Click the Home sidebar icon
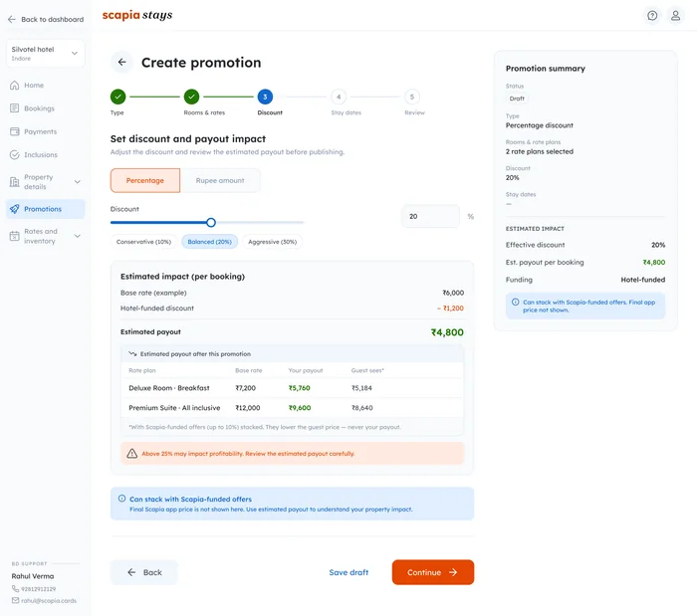Viewport: 697px width, 616px height. click(x=15, y=85)
